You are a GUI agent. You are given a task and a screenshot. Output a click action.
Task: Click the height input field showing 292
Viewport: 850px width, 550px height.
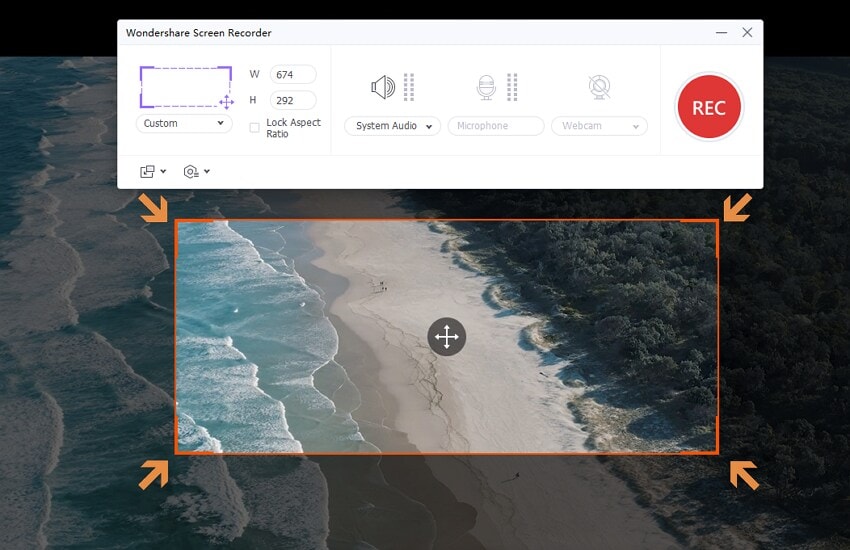pyautogui.click(x=293, y=100)
